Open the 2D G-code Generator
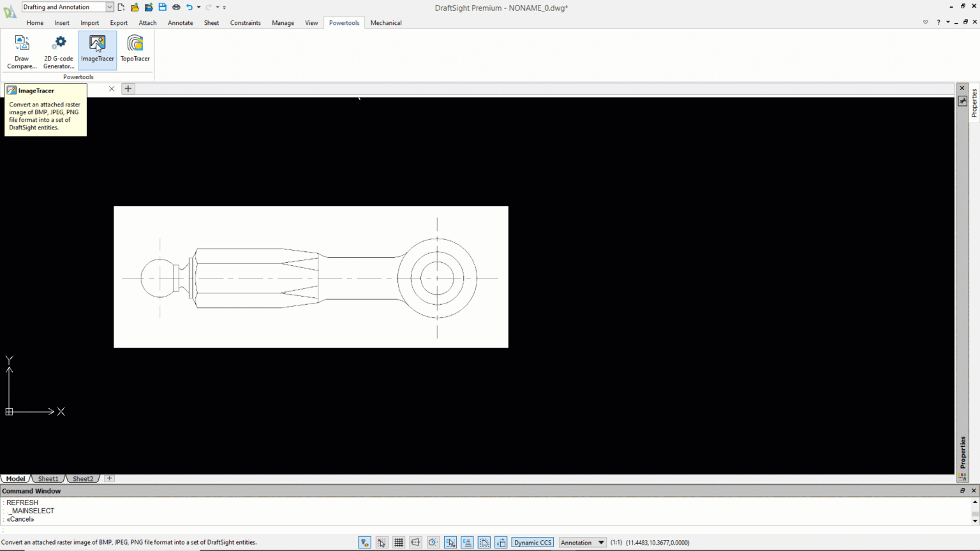This screenshot has width=980, height=551. point(58,50)
